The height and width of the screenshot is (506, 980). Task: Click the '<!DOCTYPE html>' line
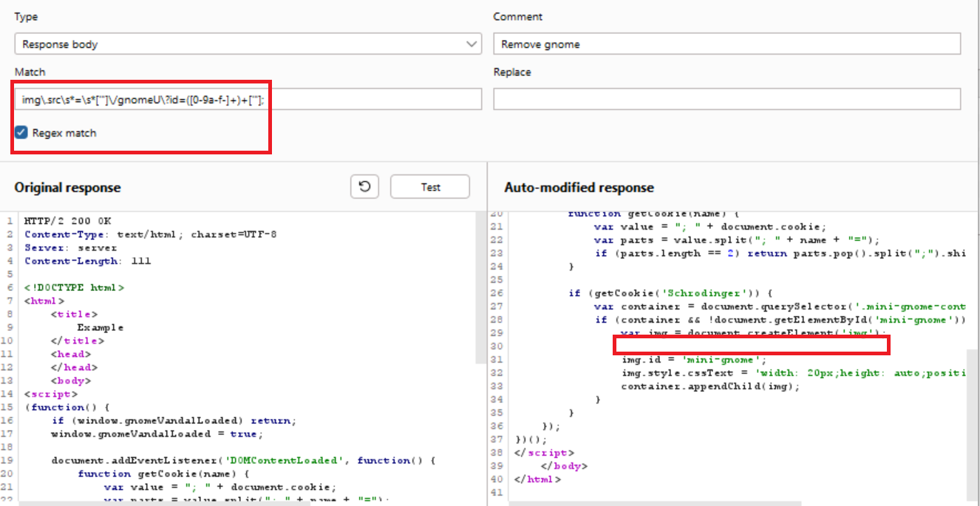[74, 287]
